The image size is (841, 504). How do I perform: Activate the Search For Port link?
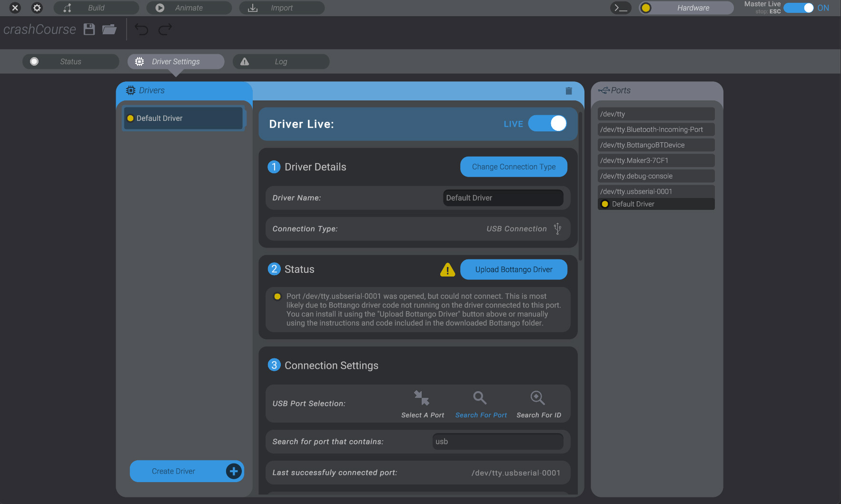coord(481,403)
